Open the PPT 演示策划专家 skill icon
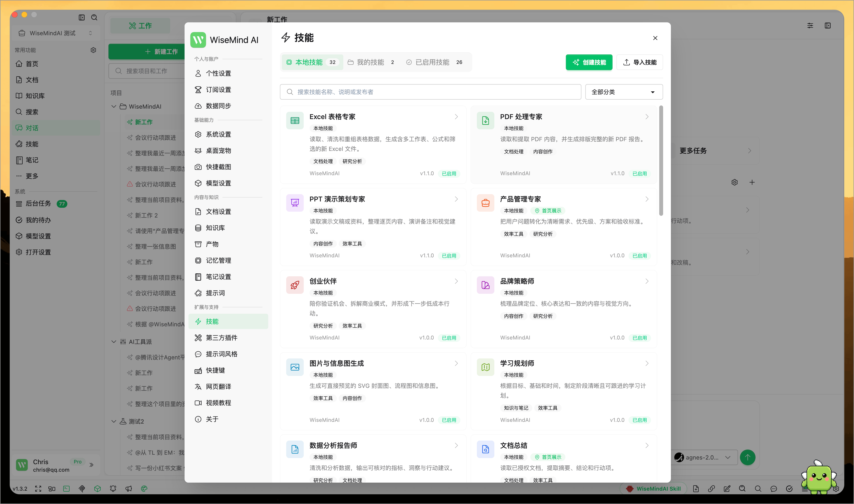Screen dimensions: 854x504 click(295, 203)
